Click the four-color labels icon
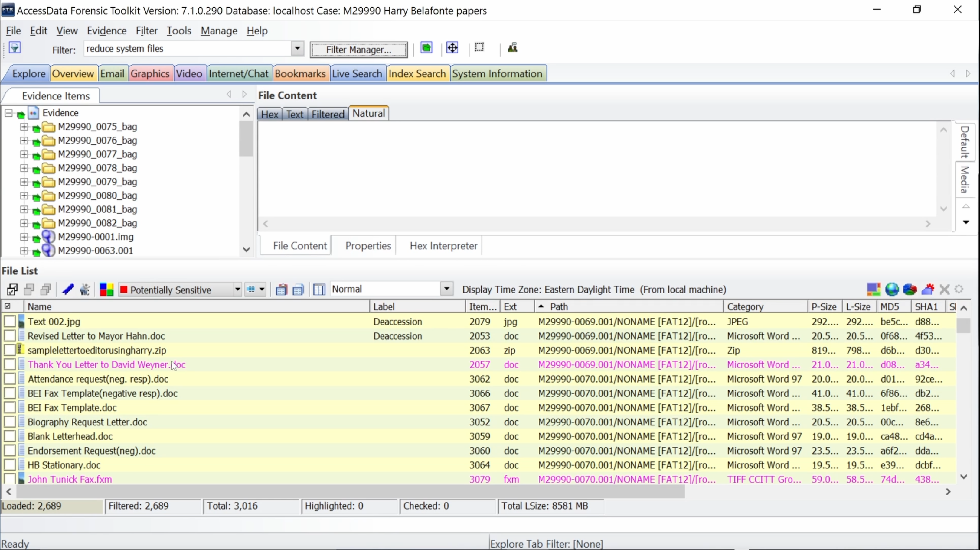Viewport: 980px width, 550px height. click(x=106, y=290)
